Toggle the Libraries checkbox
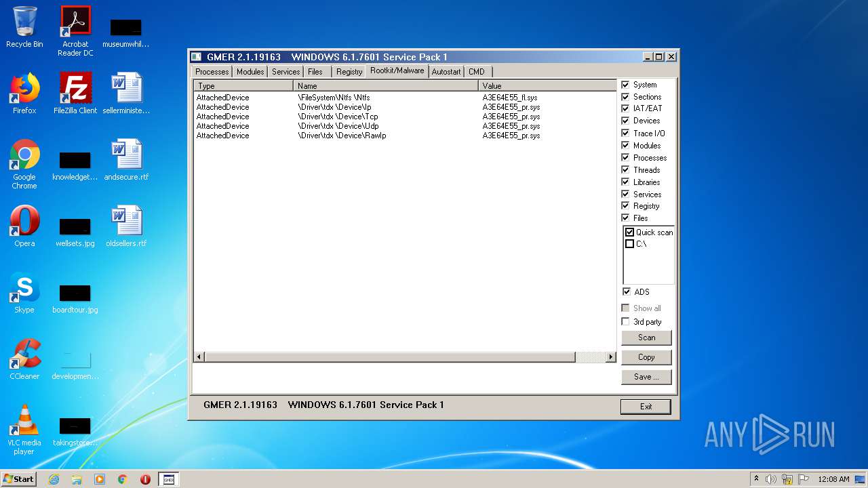 625,182
